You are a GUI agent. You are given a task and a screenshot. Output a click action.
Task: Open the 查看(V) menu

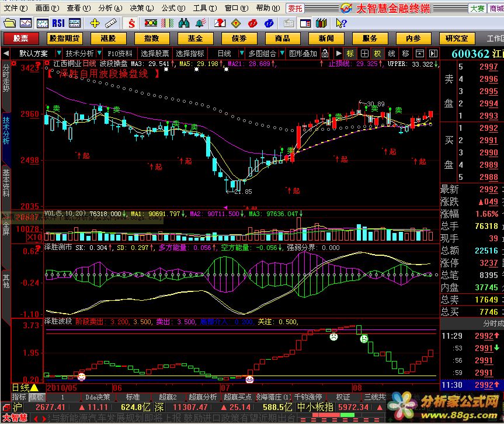(x=78, y=8)
